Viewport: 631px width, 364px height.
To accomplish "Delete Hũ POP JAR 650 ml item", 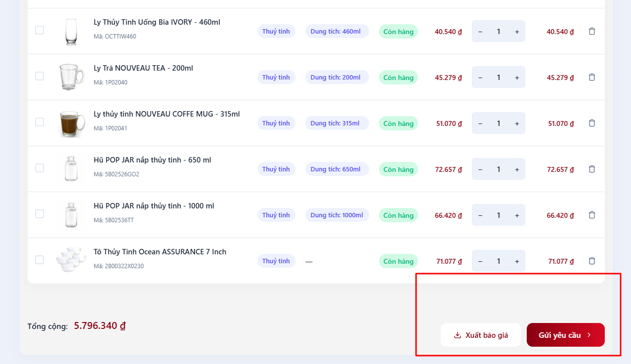I will click(x=592, y=169).
